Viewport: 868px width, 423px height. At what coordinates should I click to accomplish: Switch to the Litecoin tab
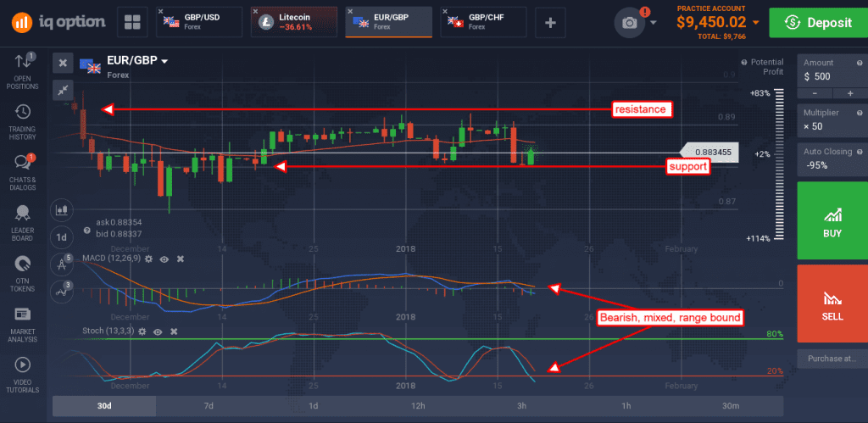[x=293, y=22]
